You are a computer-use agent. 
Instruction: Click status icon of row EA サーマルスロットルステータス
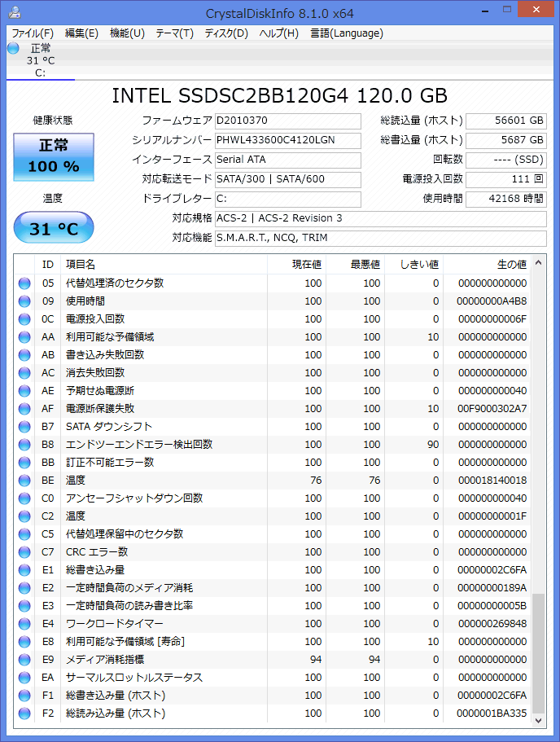click(24, 678)
